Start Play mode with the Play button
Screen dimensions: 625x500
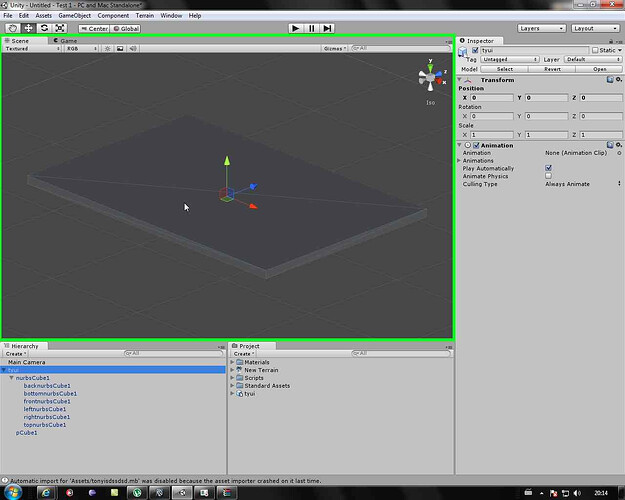pos(296,28)
